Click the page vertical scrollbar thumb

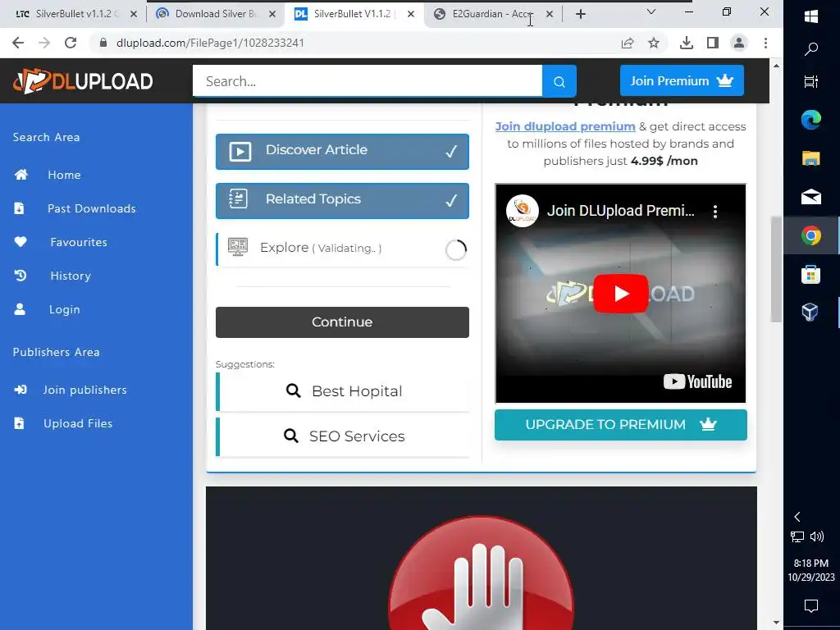click(x=776, y=269)
